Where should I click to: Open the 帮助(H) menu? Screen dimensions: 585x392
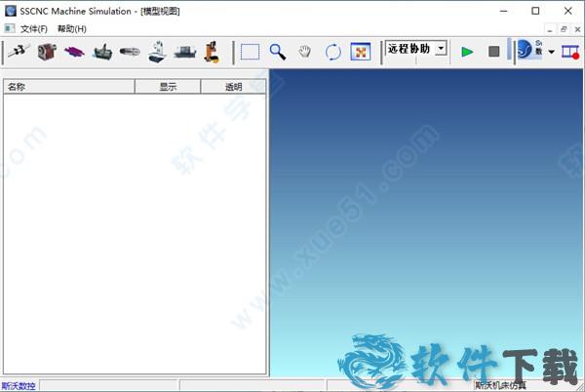pos(71,29)
